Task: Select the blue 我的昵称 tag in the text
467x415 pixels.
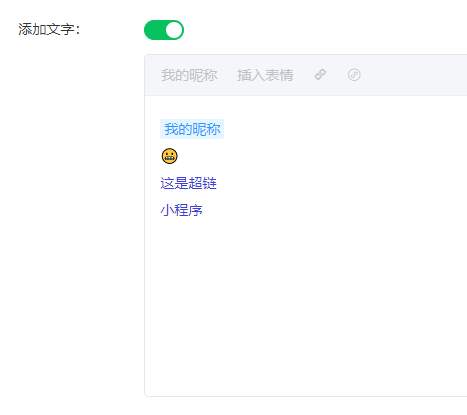Action: point(192,129)
